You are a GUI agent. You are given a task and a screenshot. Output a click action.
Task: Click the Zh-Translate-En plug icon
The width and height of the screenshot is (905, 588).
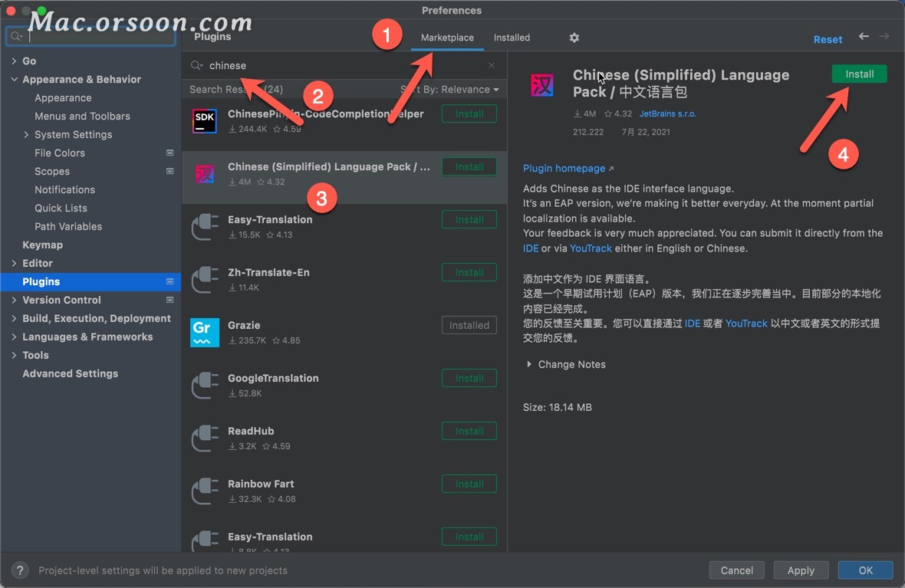click(x=204, y=279)
